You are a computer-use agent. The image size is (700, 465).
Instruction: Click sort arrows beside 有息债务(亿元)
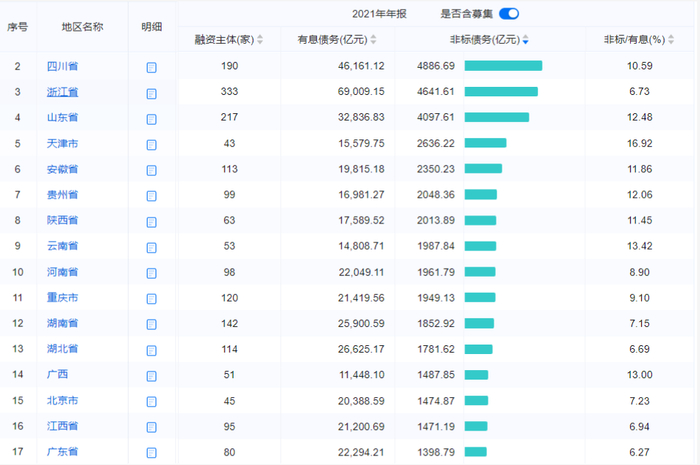click(374, 40)
